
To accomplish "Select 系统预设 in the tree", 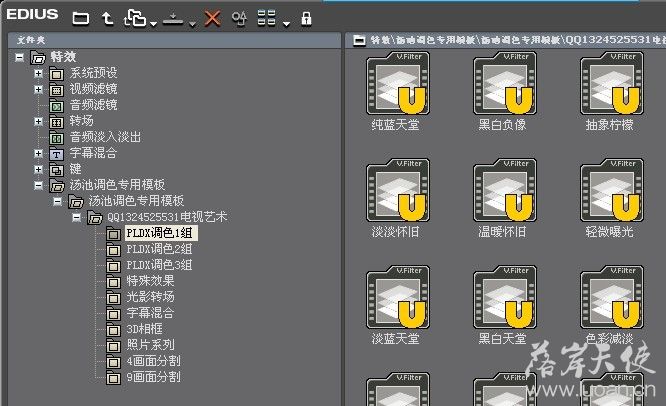I will (x=93, y=73).
